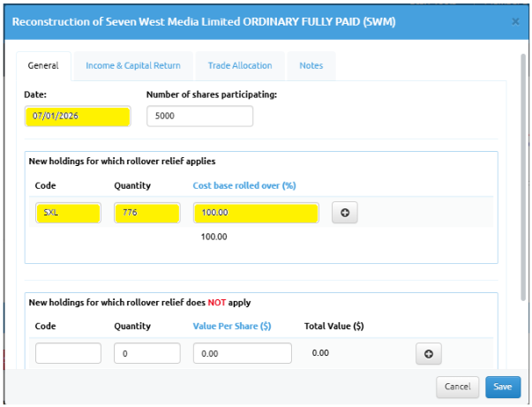Image resolution: width=532 pixels, height=407 pixels.
Task: Open the Income & Capital Return tab
Action: (x=133, y=65)
